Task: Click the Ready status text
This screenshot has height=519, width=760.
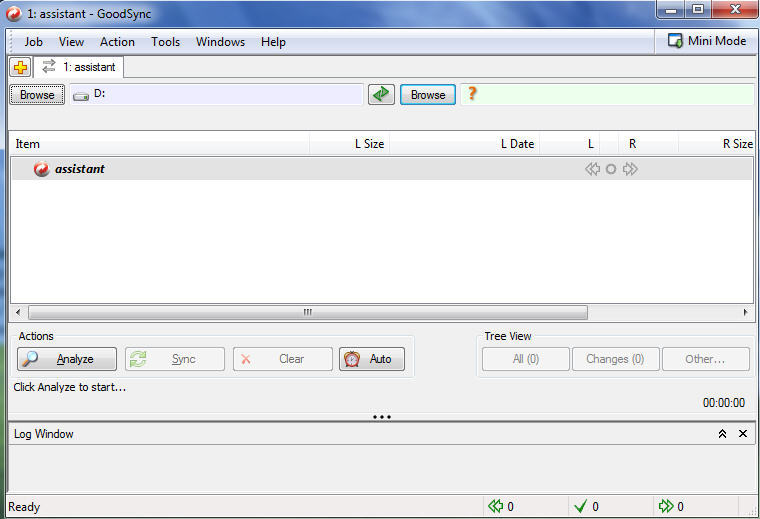Action: 24,507
